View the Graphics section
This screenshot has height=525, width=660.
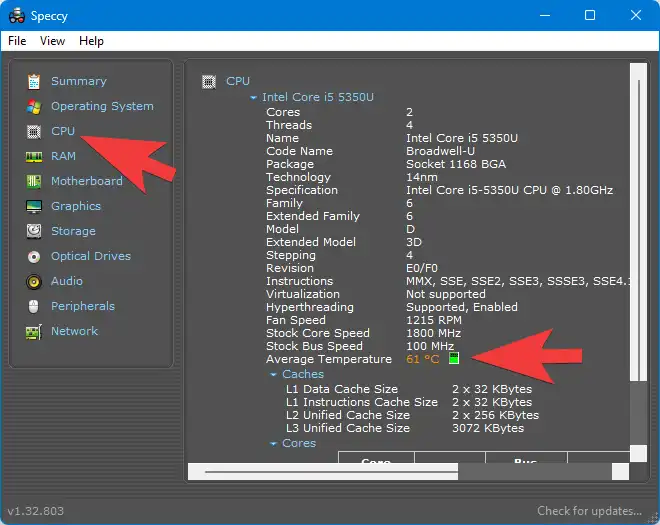point(76,206)
